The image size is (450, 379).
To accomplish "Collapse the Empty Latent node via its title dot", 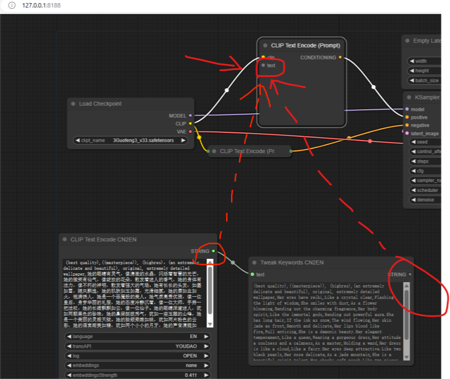I will point(407,41).
